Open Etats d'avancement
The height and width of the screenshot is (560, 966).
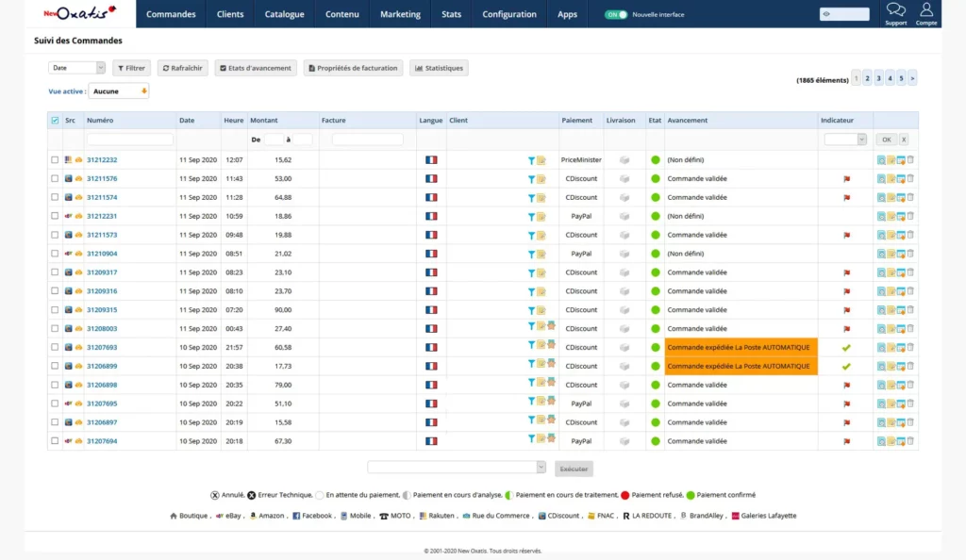tap(256, 68)
